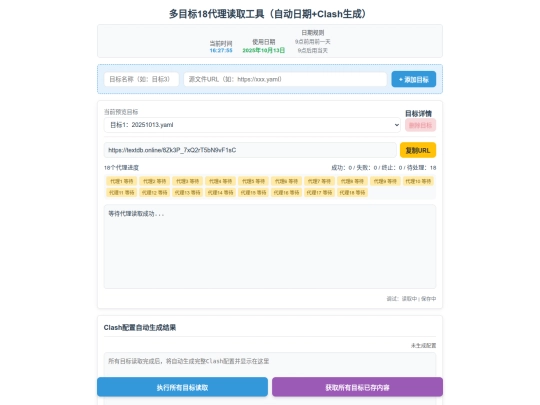Viewport: 540px width, 405px height.
Task: Click the 执行所有目标读取 button
Action: click(x=182, y=387)
